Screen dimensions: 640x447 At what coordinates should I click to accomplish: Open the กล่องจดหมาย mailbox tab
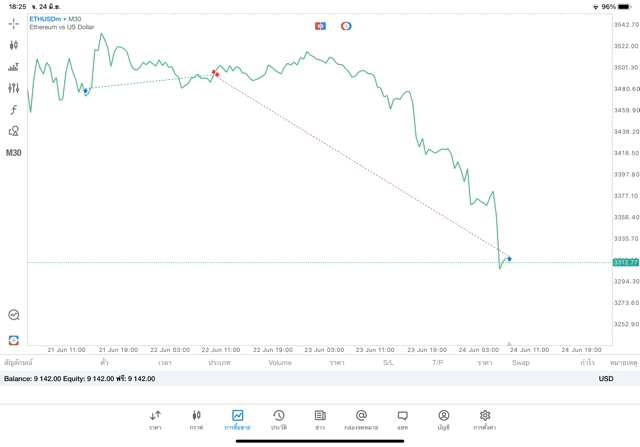[x=361, y=419]
